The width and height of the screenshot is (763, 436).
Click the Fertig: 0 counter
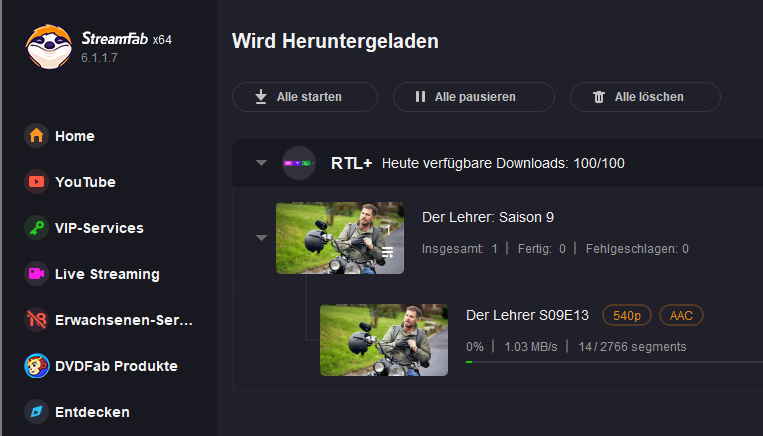click(542, 249)
